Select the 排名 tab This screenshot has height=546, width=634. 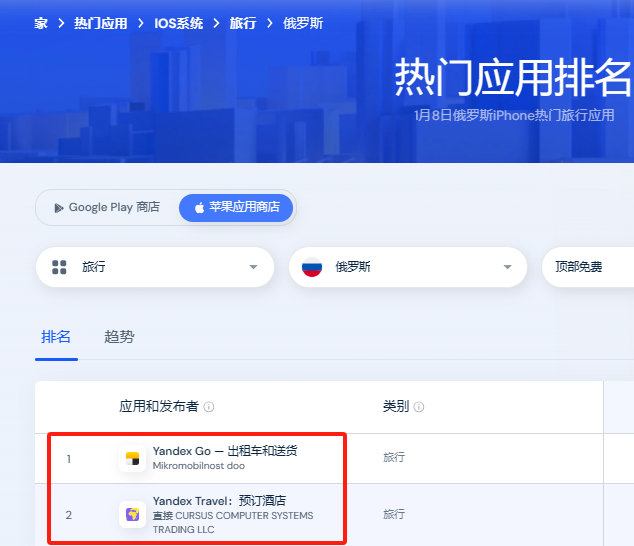click(x=56, y=336)
